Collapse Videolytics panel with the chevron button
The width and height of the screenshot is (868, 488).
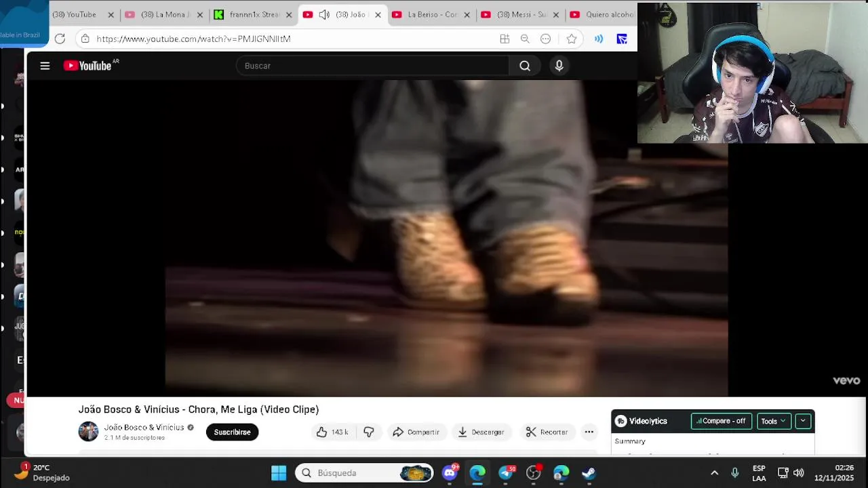coord(803,421)
